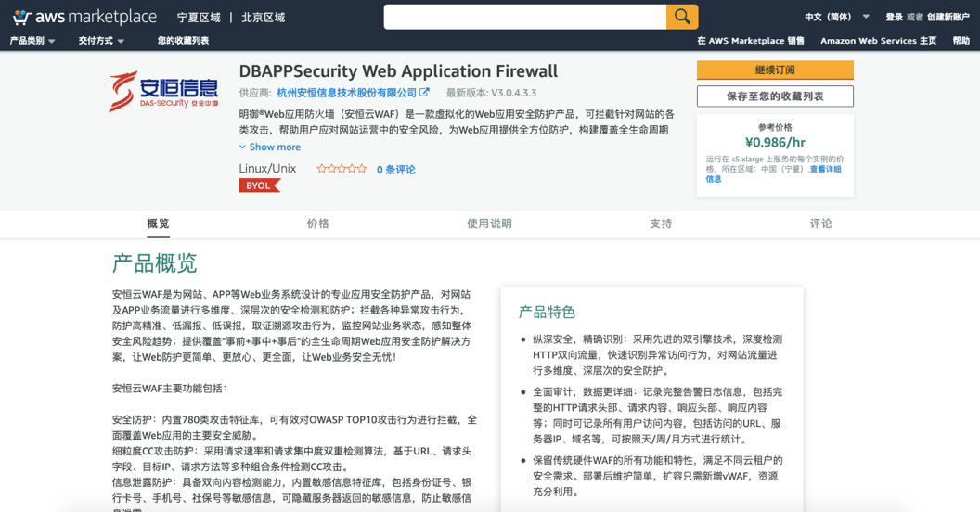Click into the marketplace search field
This screenshot has width=980, height=512.
524,17
